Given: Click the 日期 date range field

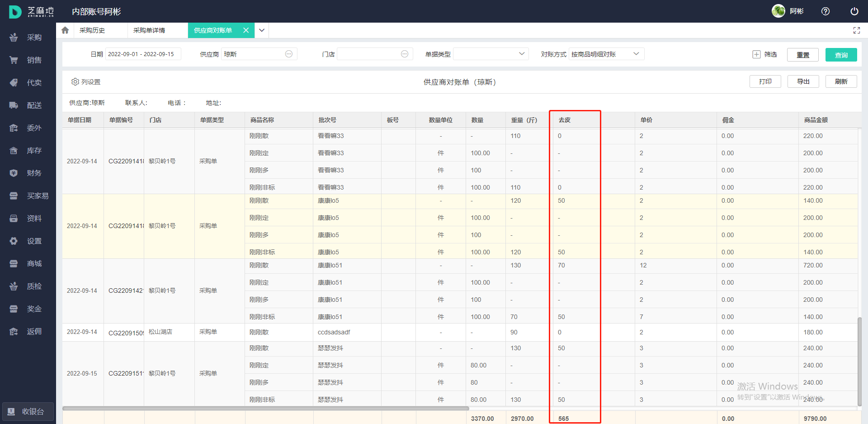Looking at the screenshot, I should pyautogui.click(x=143, y=54).
